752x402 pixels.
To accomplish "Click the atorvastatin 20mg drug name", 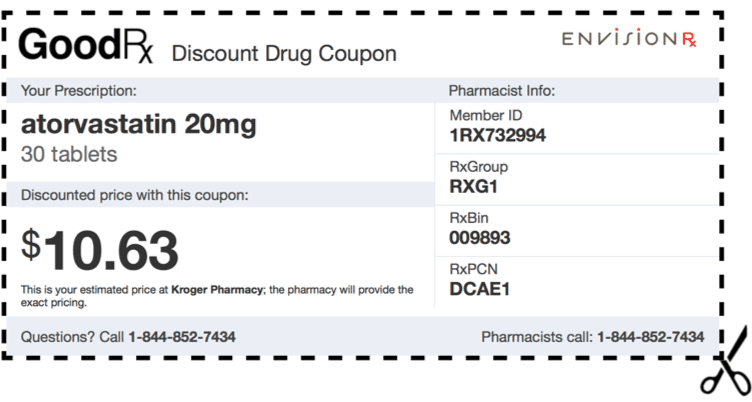I will 139,125.
